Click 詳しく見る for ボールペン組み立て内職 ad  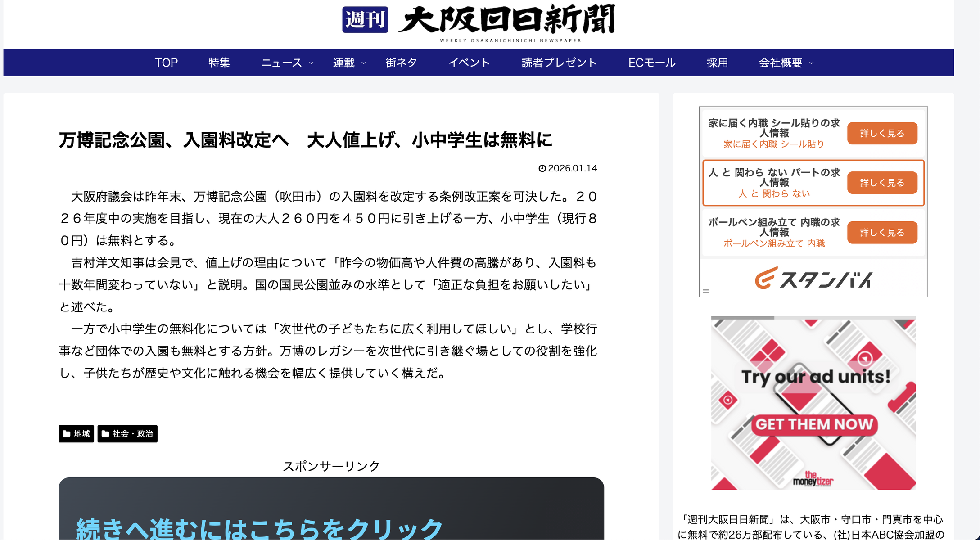pos(882,233)
